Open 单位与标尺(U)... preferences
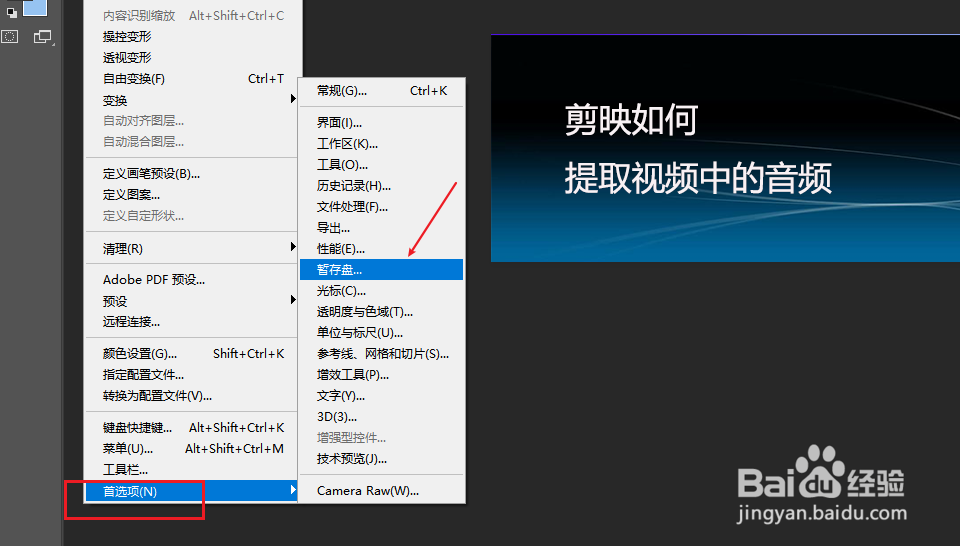 pos(381,332)
